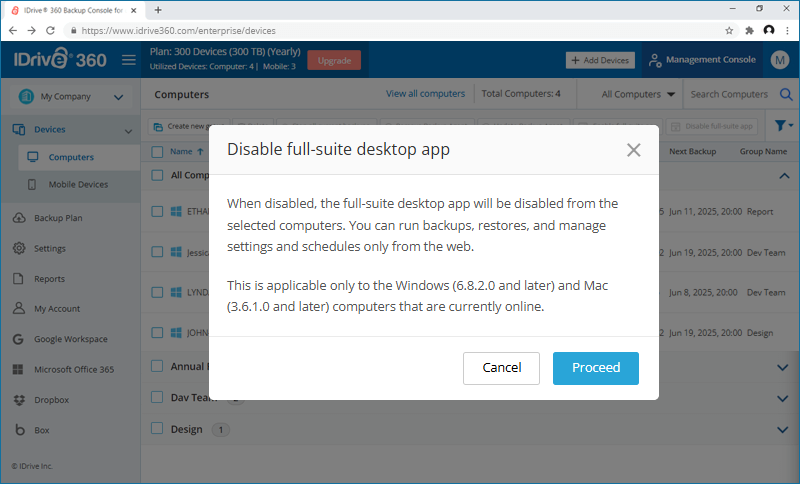Click the filter funnel icon
Image resolution: width=800 pixels, height=484 pixels.
tap(780, 126)
